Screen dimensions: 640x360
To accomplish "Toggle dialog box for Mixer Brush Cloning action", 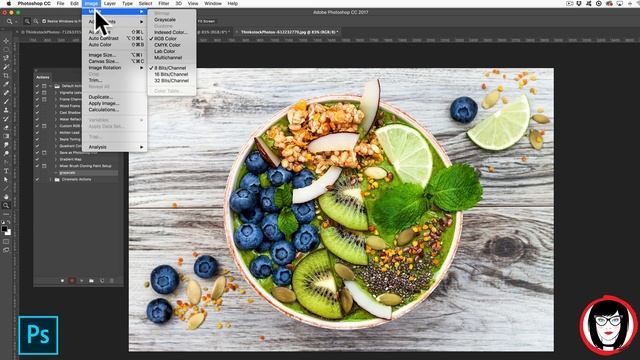I will tap(44, 166).
